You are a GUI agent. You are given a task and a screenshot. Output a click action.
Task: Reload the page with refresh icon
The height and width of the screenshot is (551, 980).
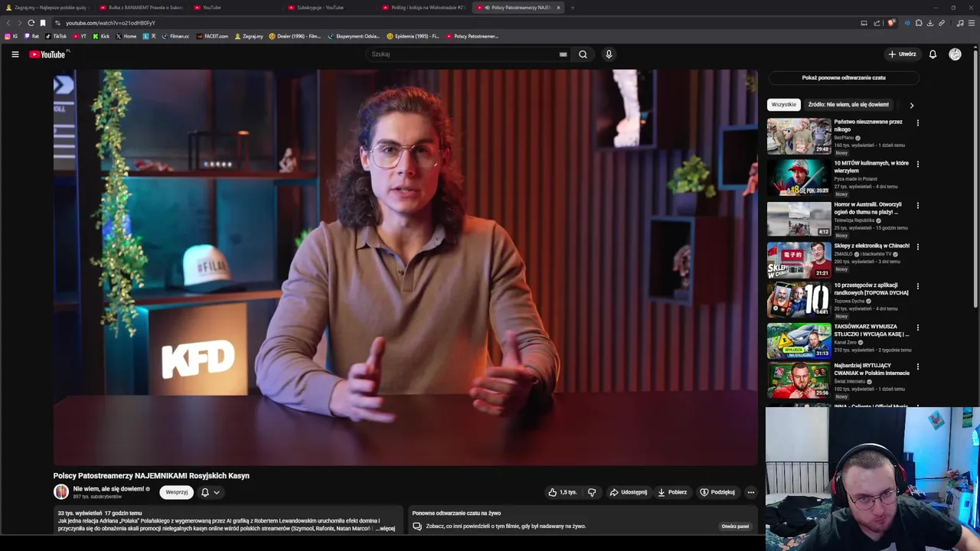pos(31,23)
